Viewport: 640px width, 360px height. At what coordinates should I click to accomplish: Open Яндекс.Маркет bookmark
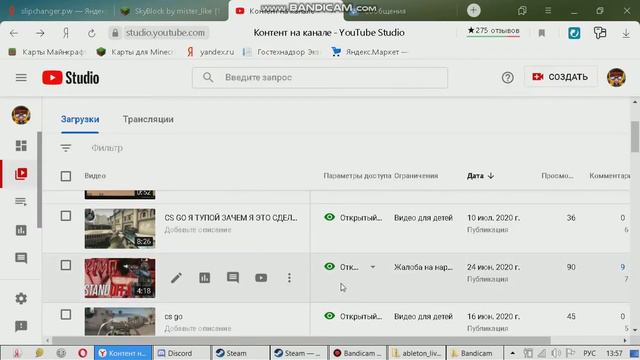pyautogui.click(x=369, y=52)
